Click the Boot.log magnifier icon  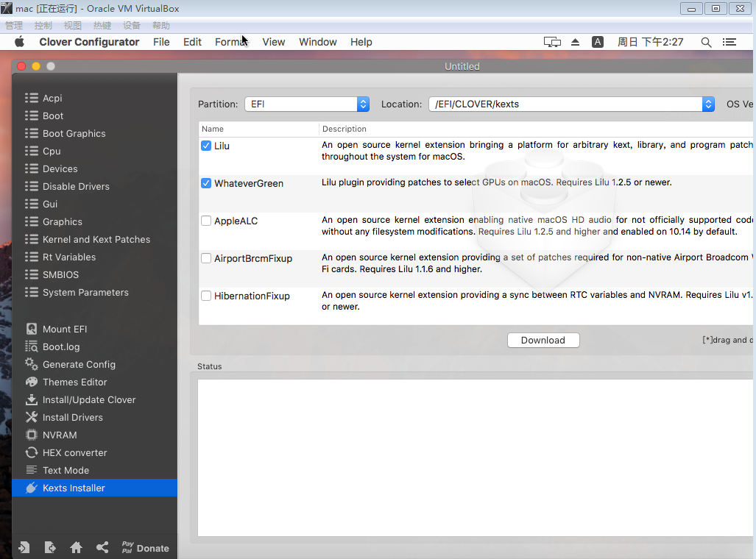coord(32,346)
